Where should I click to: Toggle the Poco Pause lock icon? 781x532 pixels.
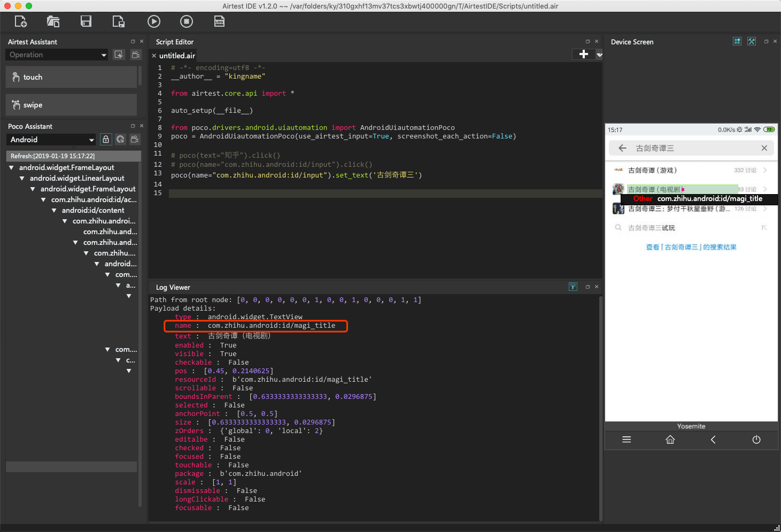(106, 140)
